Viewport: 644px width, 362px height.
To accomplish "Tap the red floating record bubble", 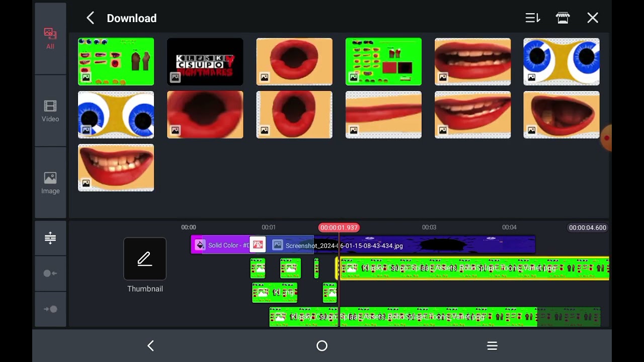I will [x=606, y=138].
